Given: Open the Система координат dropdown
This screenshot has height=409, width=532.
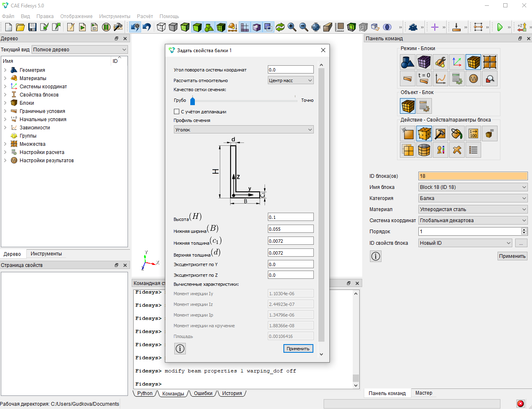Looking at the screenshot, I should [x=473, y=221].
